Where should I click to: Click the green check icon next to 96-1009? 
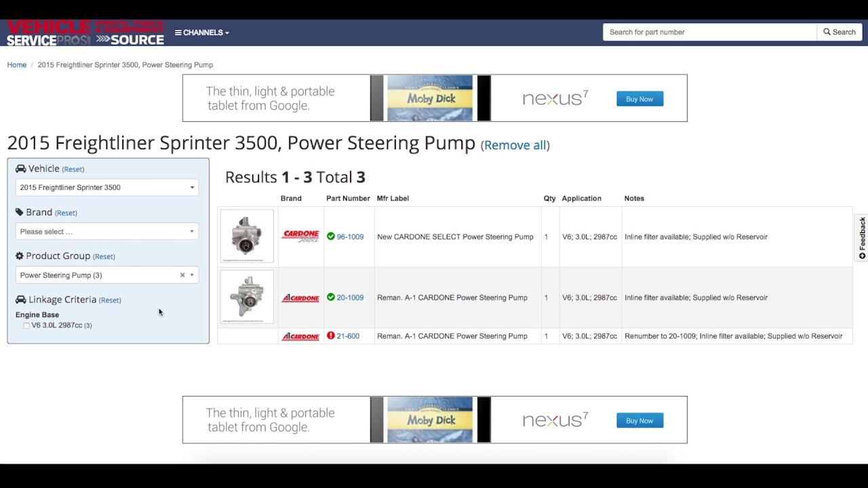click(x=331, y=237)
